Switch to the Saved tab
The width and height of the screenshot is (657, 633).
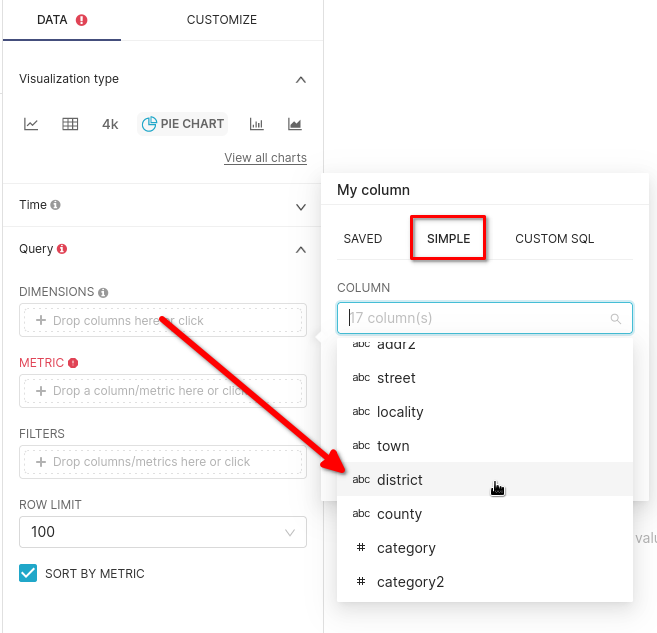click(363, 239)
